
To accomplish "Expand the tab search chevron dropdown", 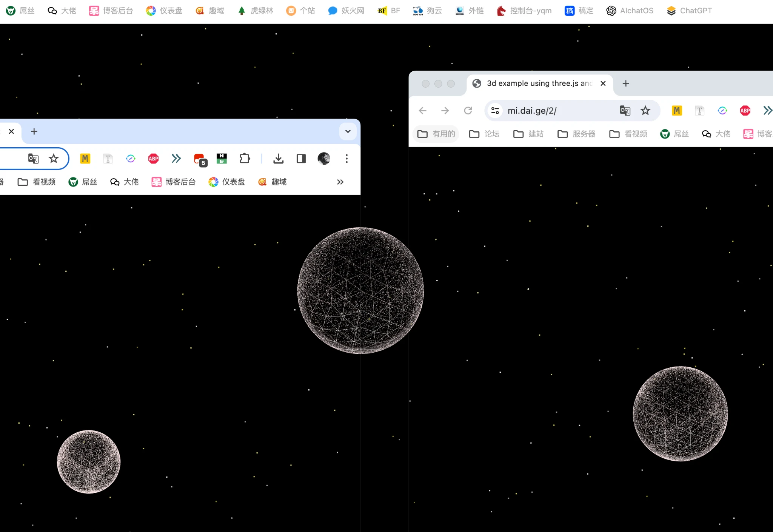I will point(348,131).
